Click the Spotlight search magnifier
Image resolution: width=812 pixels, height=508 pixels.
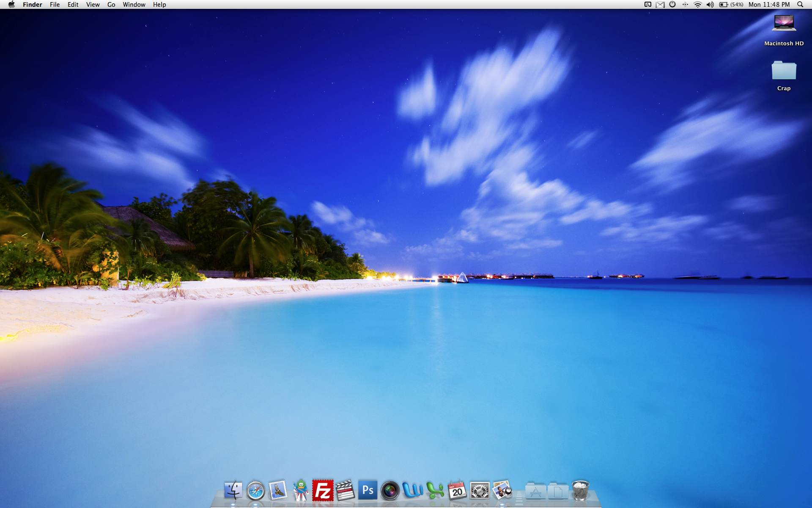click(x=800, y=5)
